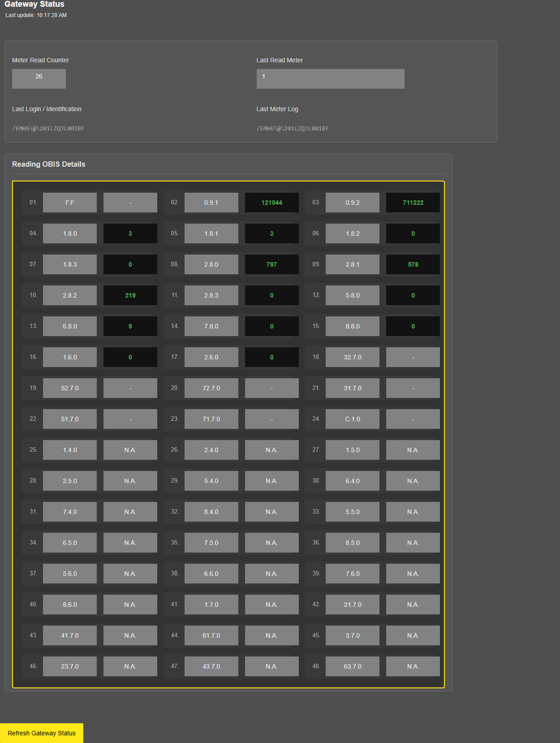Click the 8.6.0 OBIS code cell
Viewport: 560px width, 743px height.
70,605
